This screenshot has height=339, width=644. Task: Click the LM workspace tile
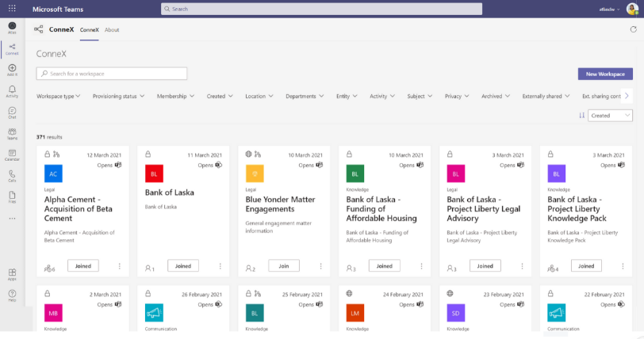pos(355,313)
